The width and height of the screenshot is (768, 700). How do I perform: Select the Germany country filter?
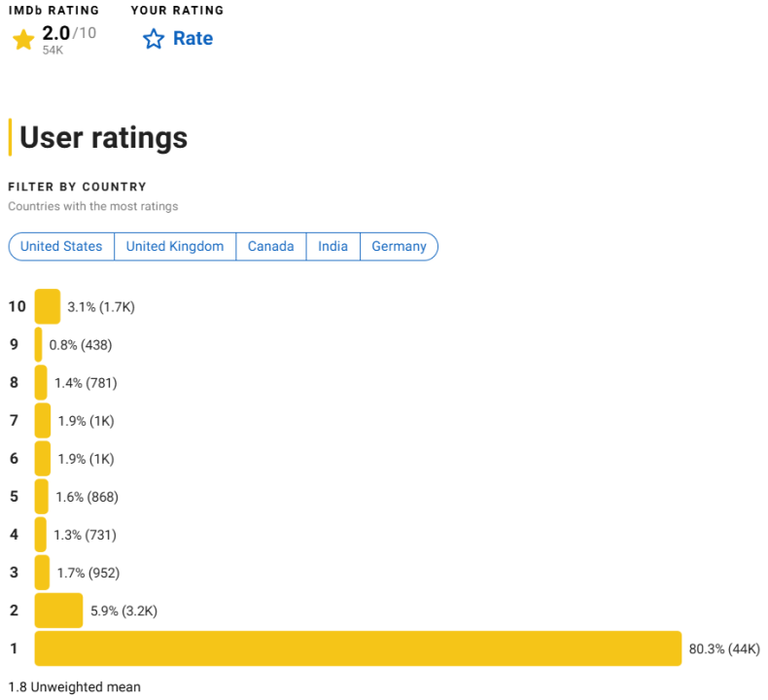pyautogui.click(x=399, y=247)
